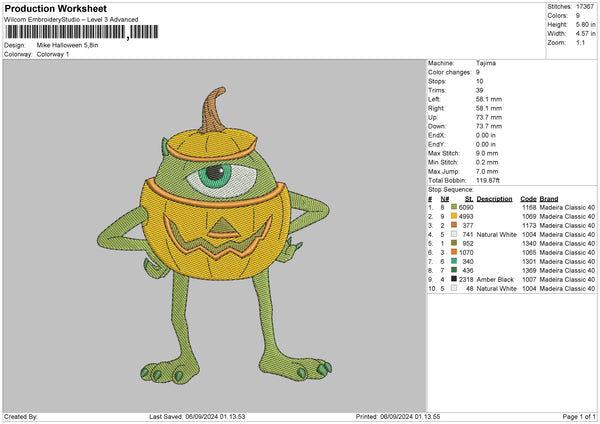Click the orange swatch beside 1070

(454, 252)
